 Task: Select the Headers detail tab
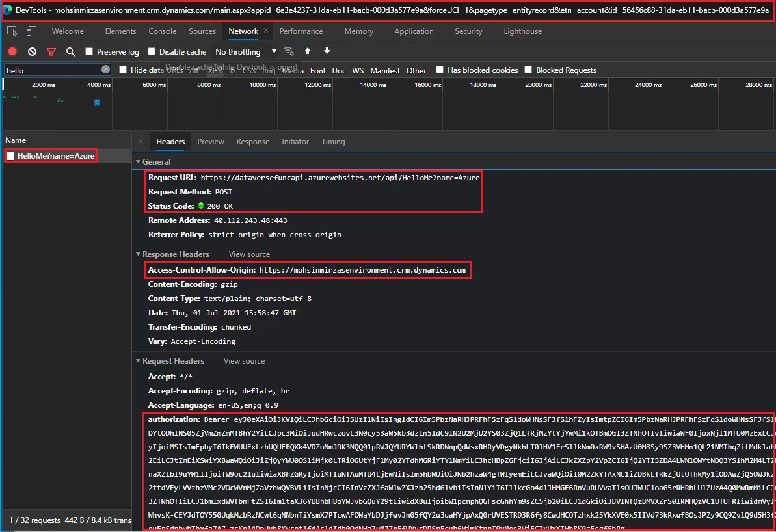[x=170, y=142]
